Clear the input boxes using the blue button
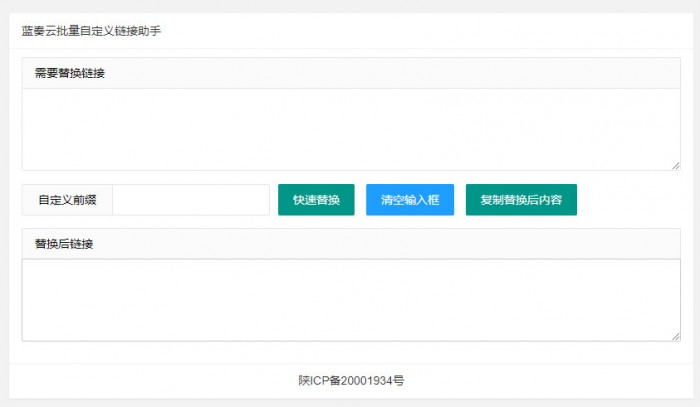 coord(410,200)
